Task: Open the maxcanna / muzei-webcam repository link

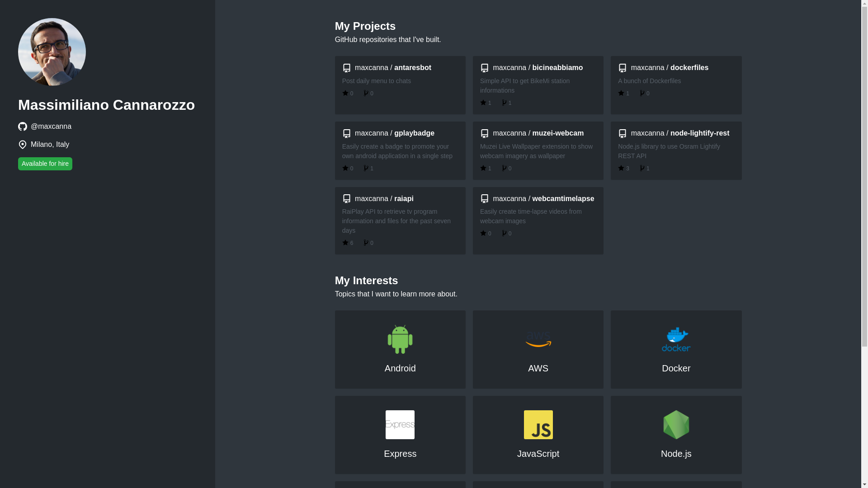Action: click(538, 133)
